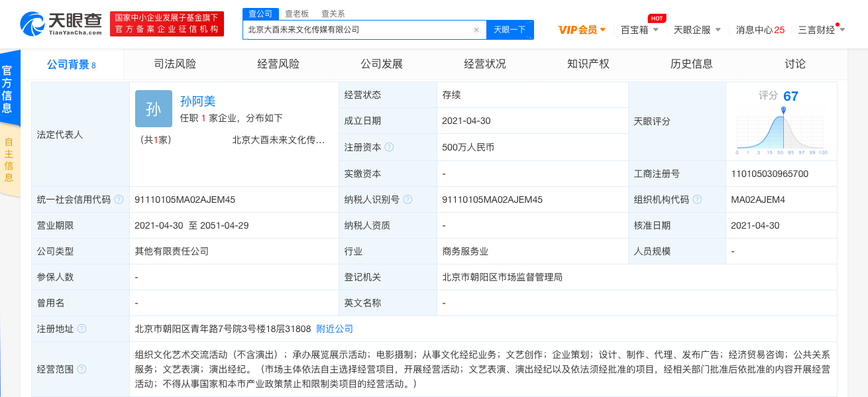Screen dimensions: 868x397
Task: Click the 天眼评分 label cell
Action: (x=677, y=121)
